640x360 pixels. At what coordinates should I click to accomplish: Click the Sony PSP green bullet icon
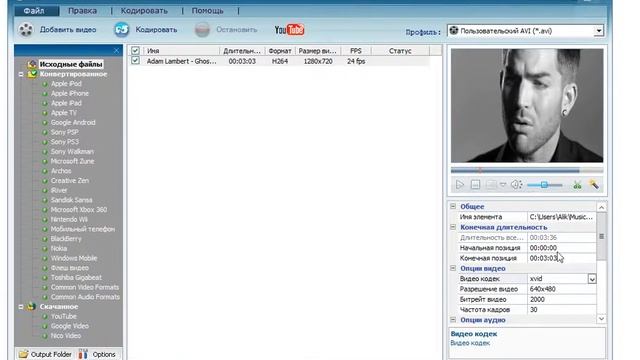(x=45, y=132)
